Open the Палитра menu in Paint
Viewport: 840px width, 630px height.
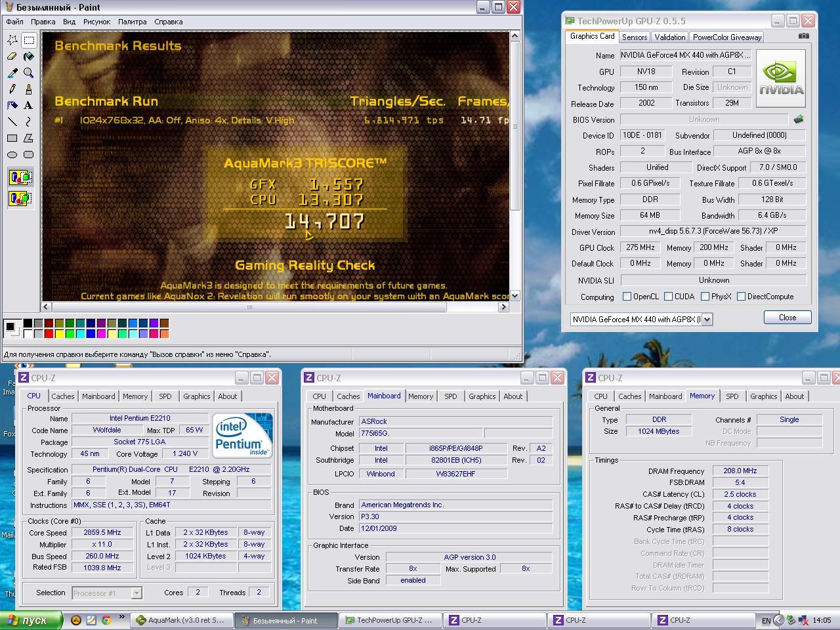pos(133,22)
